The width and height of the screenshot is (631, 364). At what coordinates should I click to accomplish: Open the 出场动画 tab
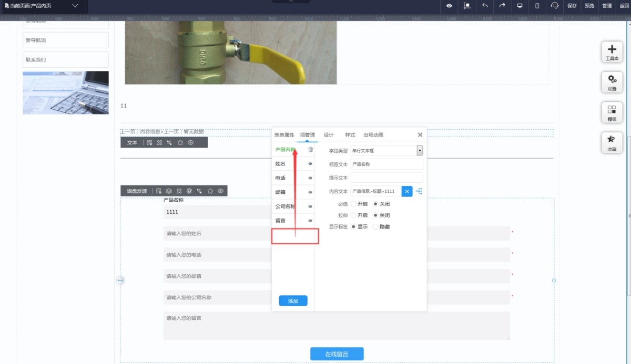(x=373, y=135)
